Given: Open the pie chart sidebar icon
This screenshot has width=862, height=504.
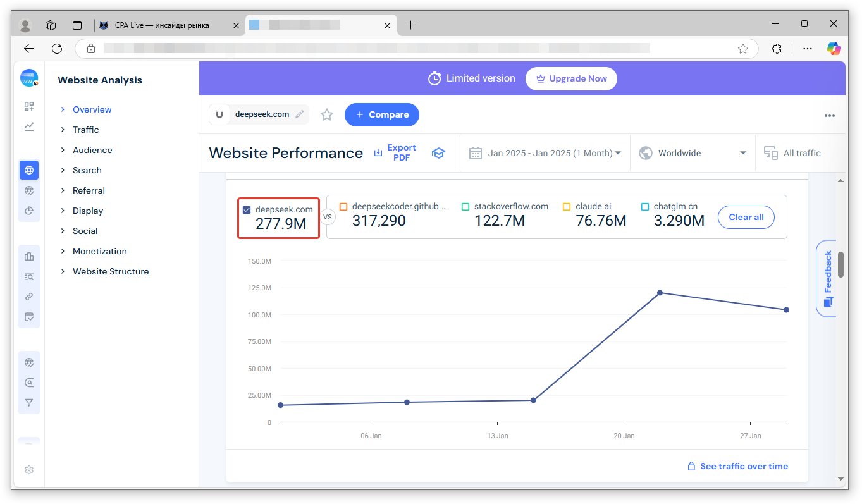Looking at the screenshot, I should (x=29, y=211).
